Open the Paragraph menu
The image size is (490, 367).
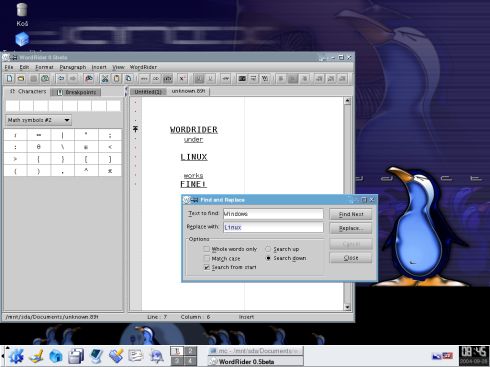(x=73, y=67)
